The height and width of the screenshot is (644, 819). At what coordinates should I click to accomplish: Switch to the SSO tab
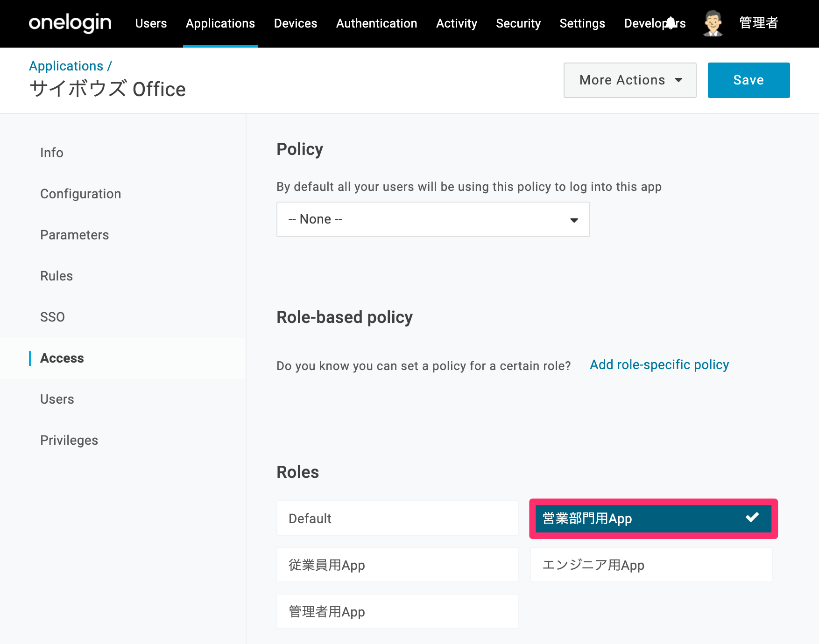[x=52, y=317]
